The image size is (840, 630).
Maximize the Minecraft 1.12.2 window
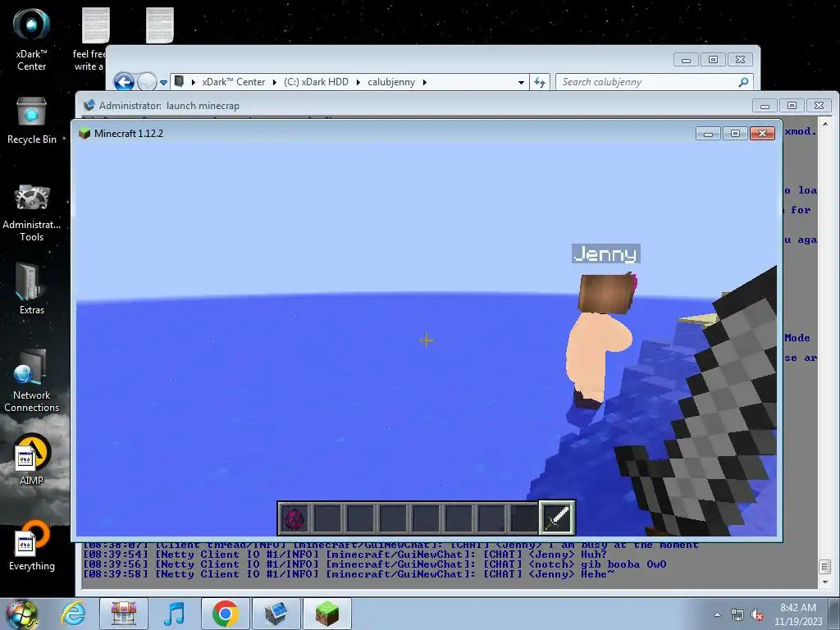point(735,134)
